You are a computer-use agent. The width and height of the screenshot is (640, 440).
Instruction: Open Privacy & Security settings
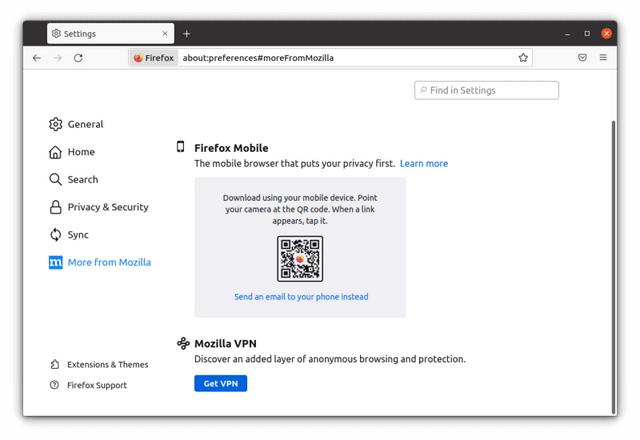click(x=98, y=207)
